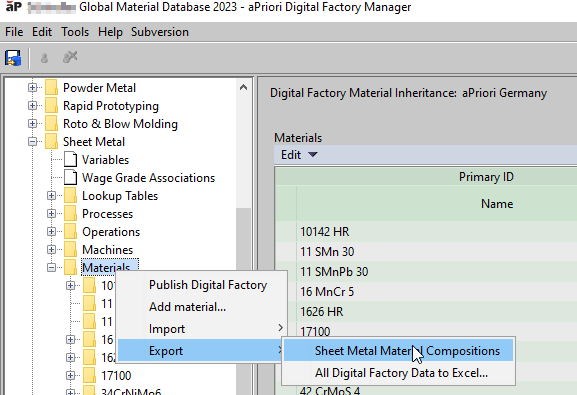577x395 pixels.
Task: Select the 42 CrMoS 4 table row
Action: (x=426, y=390)
